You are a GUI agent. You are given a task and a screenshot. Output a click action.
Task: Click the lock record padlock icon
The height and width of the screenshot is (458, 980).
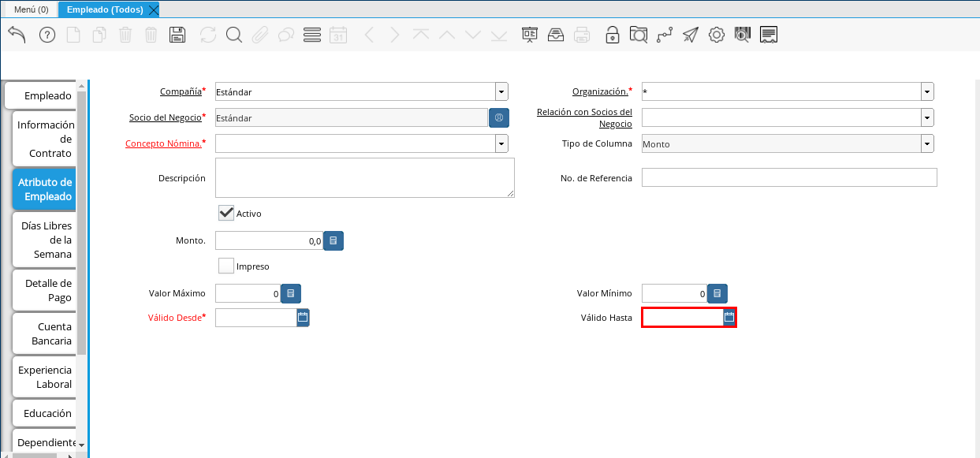(x=613, y=35)
